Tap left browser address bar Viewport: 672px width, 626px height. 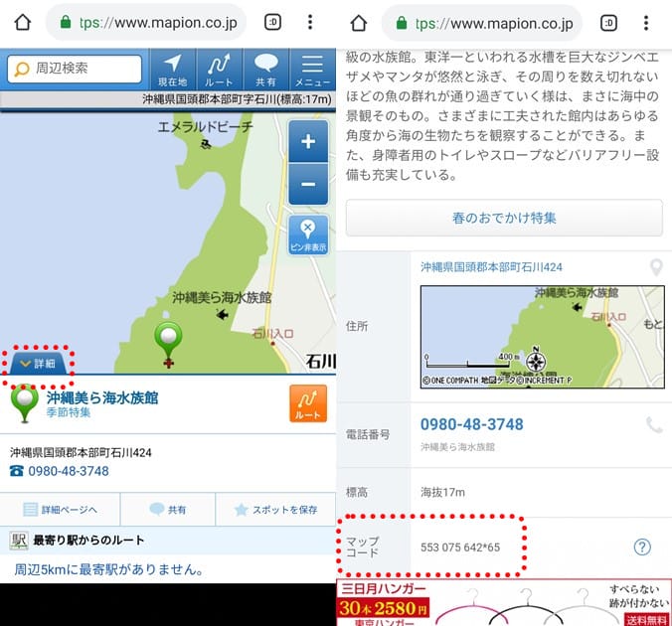pyautogui.click(x=146, y=22)
